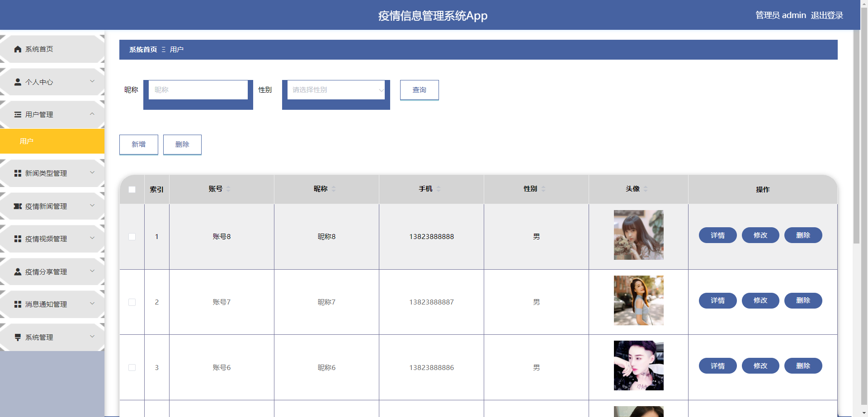Open 系统首页 in the sidebar

(52, 49)
